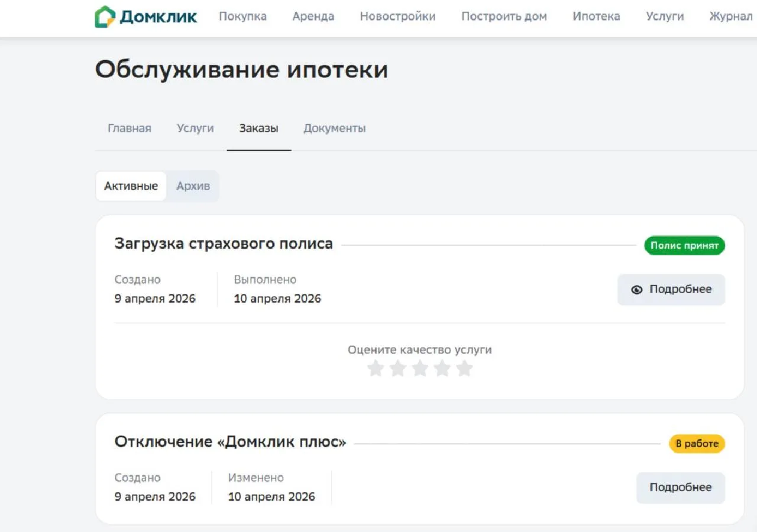
Task: Open the Покупка menu item
Action: [x=242, y=17]
